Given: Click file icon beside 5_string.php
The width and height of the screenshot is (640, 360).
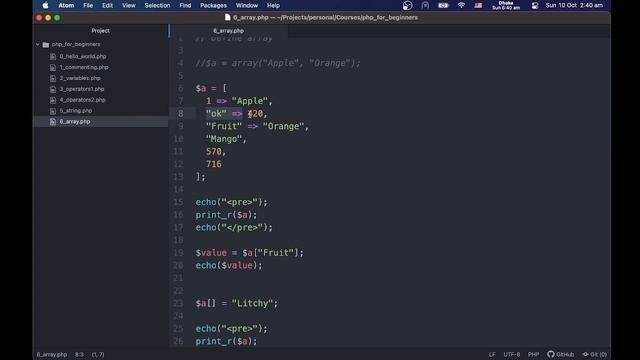Looking at the screenshot, I should pyautogui.click(x=53, y=111).
